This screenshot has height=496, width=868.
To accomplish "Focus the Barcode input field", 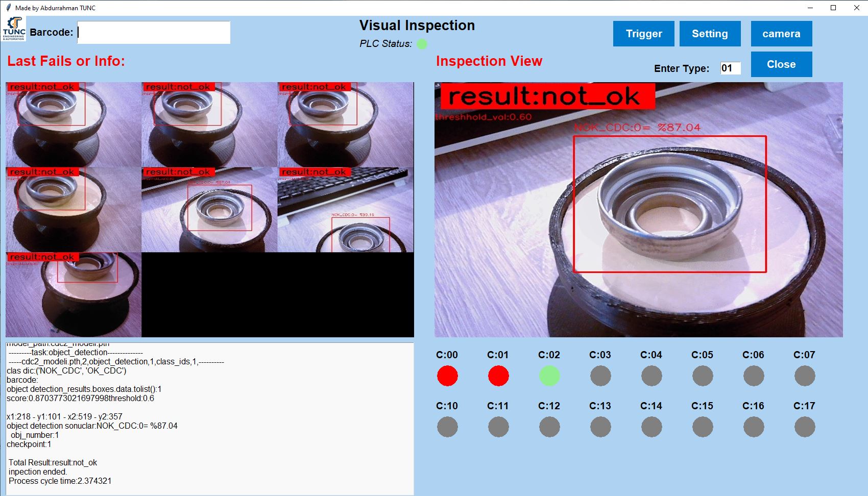I will (x=154, y=33).
